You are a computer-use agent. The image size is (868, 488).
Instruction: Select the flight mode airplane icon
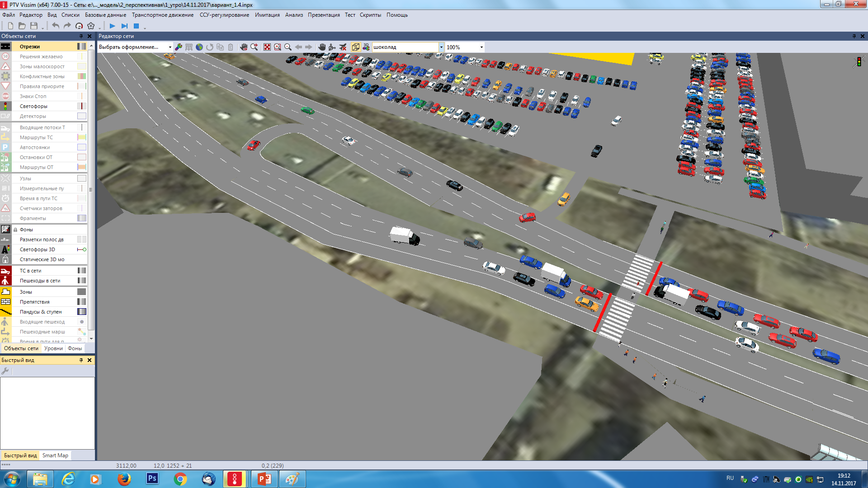point(343,47)
